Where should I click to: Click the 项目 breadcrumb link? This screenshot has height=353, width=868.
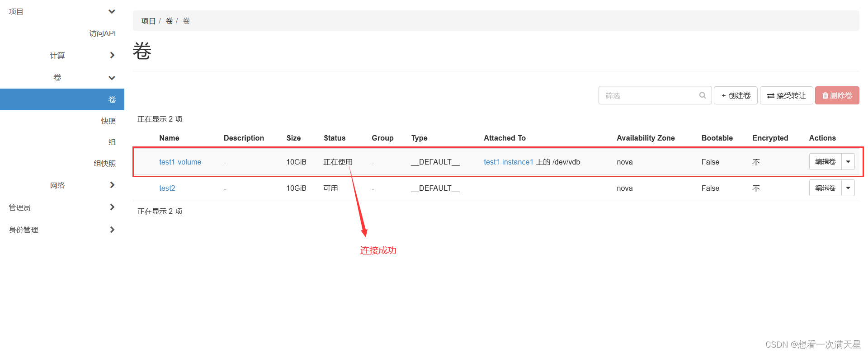click(148, 21)
